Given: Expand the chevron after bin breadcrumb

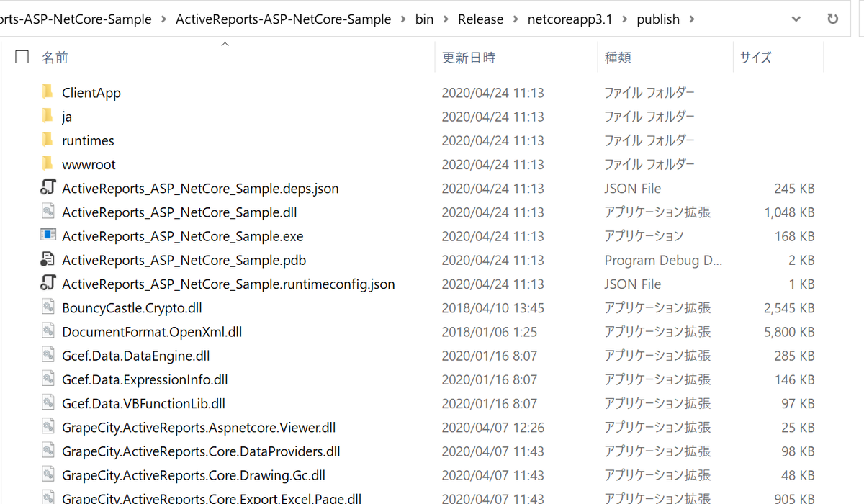Looking at the screenshot, I should pos(446,19).
